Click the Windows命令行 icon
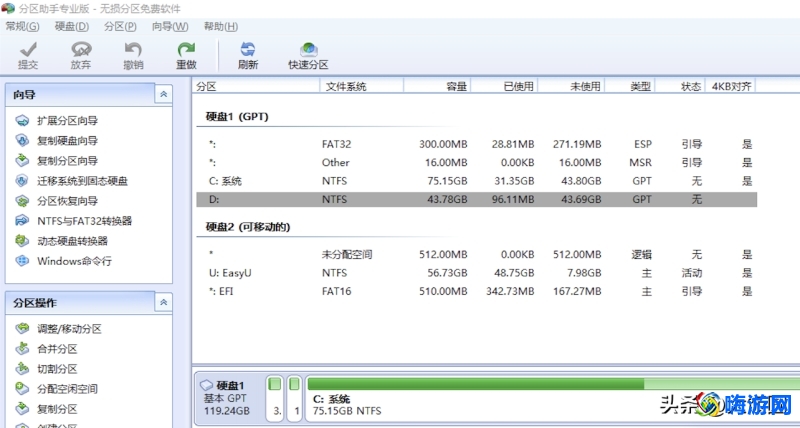 (22, 261)
